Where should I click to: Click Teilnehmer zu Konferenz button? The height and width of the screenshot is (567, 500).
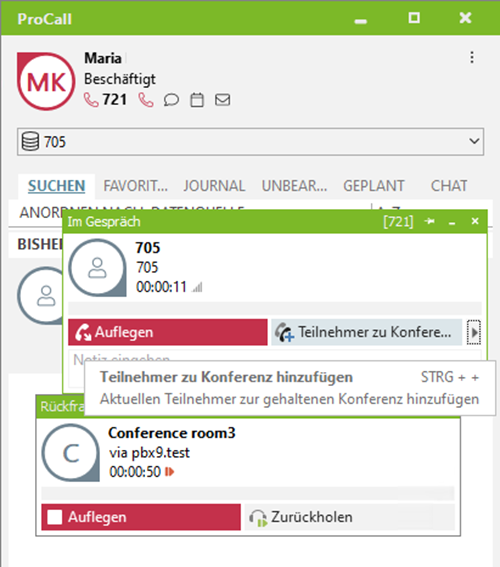point(367,332)
